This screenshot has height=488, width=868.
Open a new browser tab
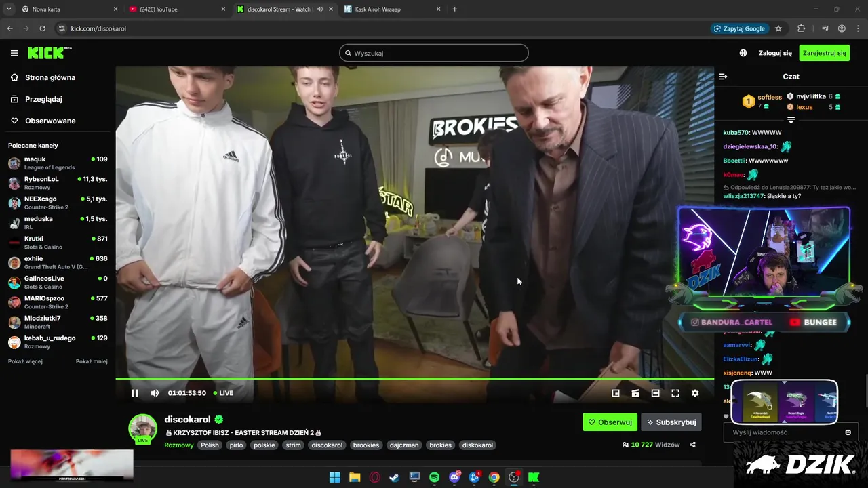pyautogui.click(x=454, y=9)
